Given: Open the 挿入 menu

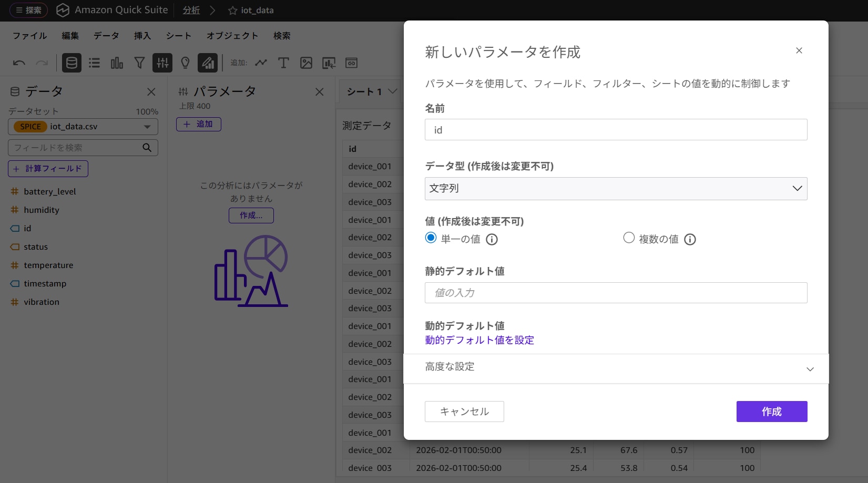Looking at the screenshot, I should (x=142, y=35).
